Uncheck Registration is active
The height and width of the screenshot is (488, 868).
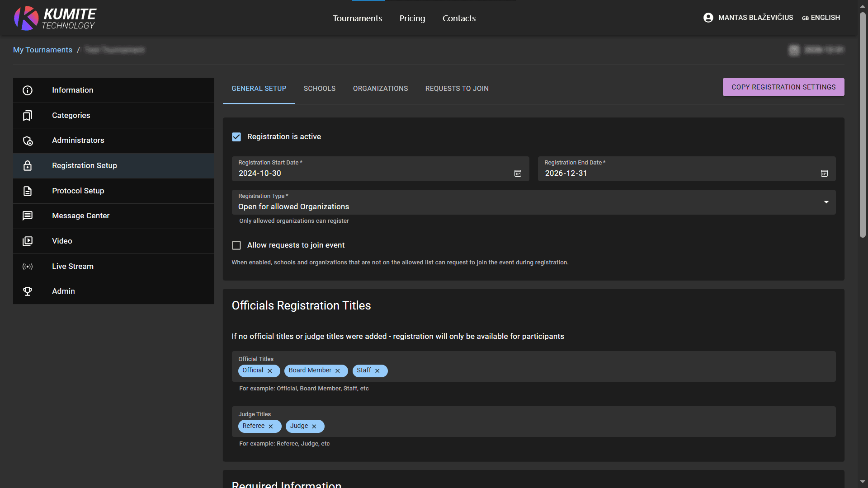click(x=236, y=136)
